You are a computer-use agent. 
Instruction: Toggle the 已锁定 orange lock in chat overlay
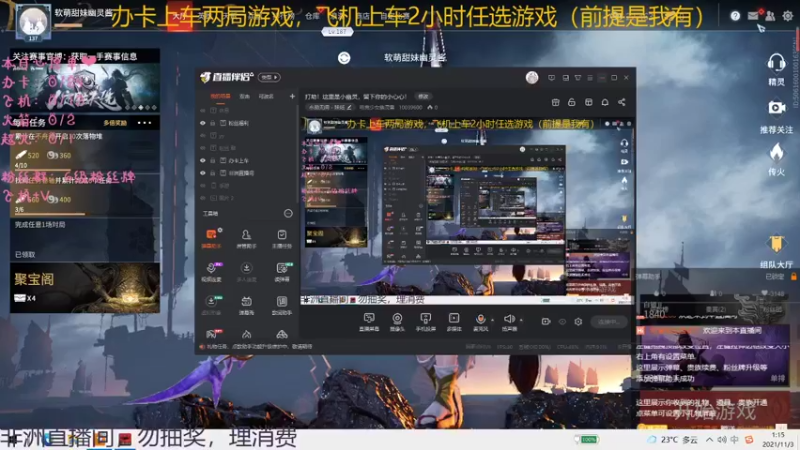pos(793,276)
